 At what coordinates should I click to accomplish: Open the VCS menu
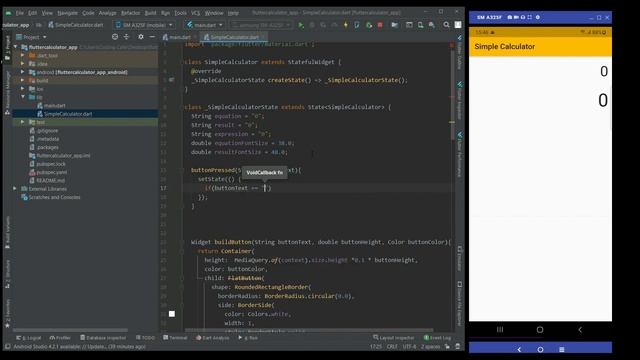click(x=196, y=13)
